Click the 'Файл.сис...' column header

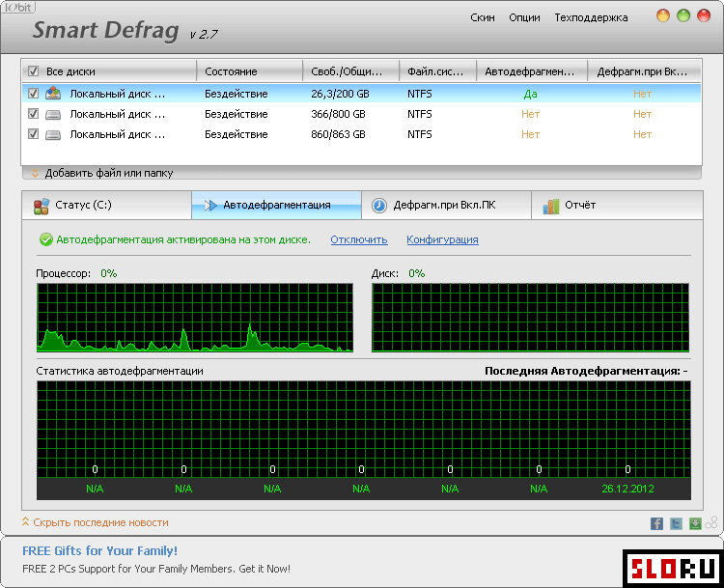point(437,71)
